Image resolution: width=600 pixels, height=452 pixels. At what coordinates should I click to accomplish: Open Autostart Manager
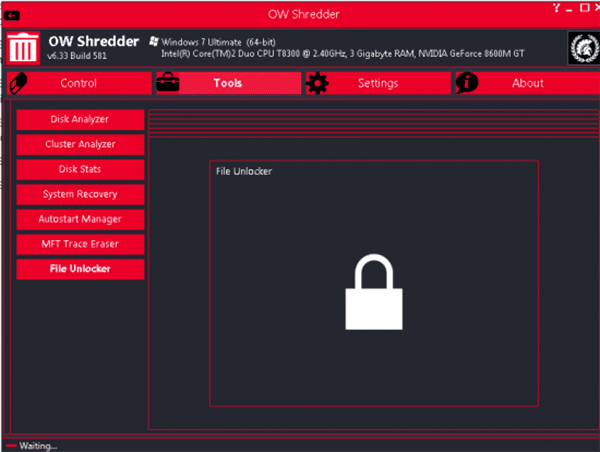coord(80,219)
